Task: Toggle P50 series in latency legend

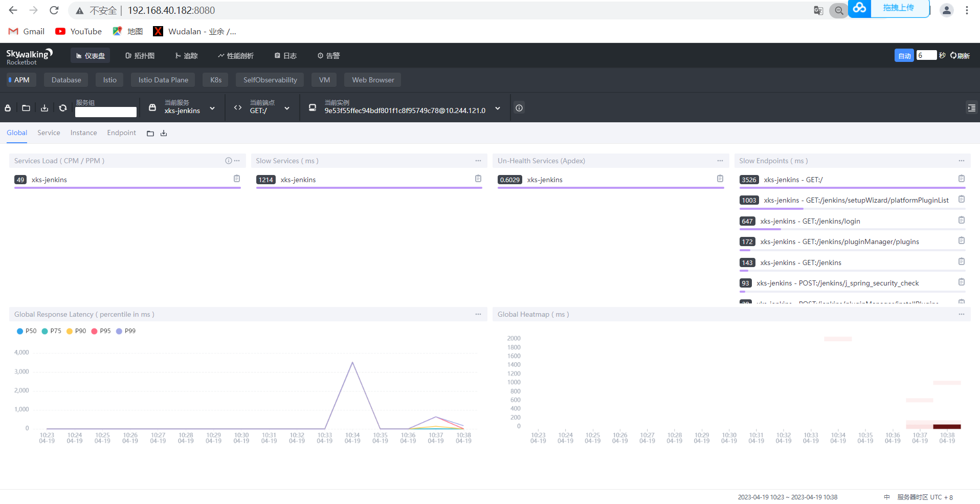Action: pos(27,331)
